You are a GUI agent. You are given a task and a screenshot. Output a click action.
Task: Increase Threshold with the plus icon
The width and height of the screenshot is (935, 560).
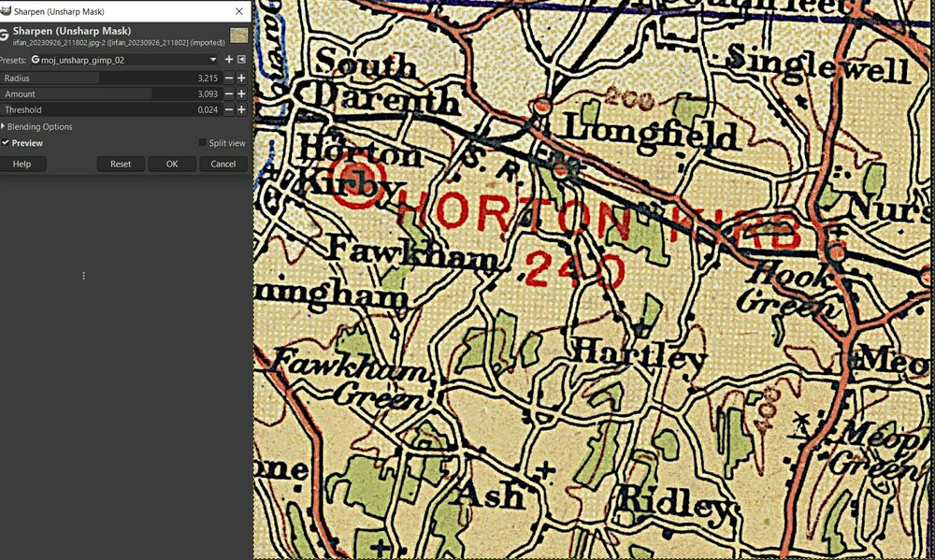[241, 109]
